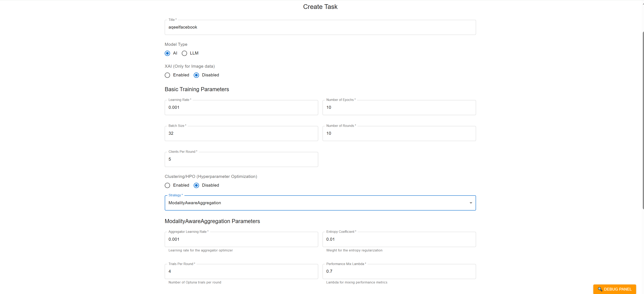Select the LLM model type radio

point(184,53)
